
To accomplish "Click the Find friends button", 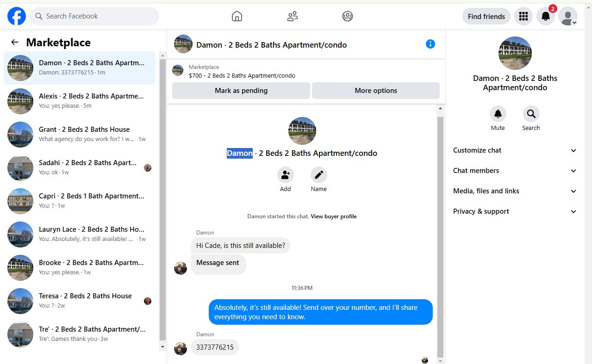I will click(486, 16).
